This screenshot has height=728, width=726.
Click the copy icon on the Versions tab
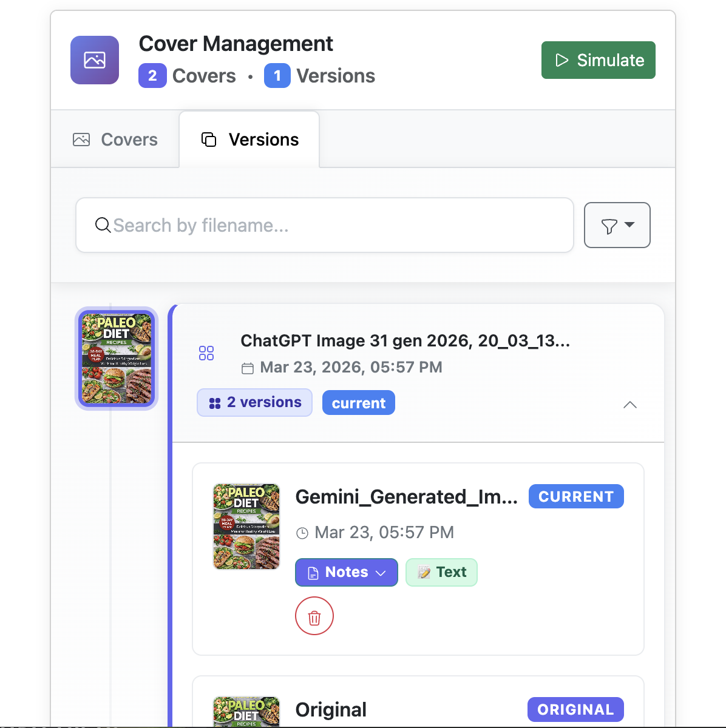pos(209,139)
